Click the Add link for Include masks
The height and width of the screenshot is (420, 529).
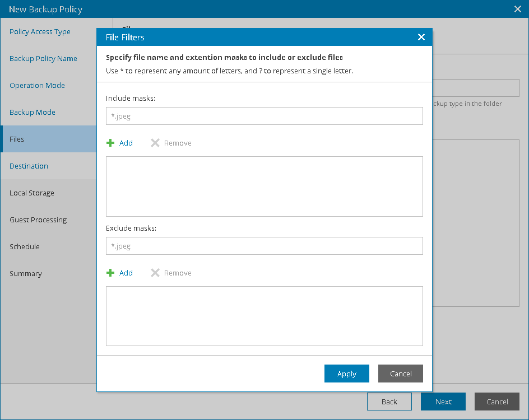pyautogui.click(x=126, y=143)
